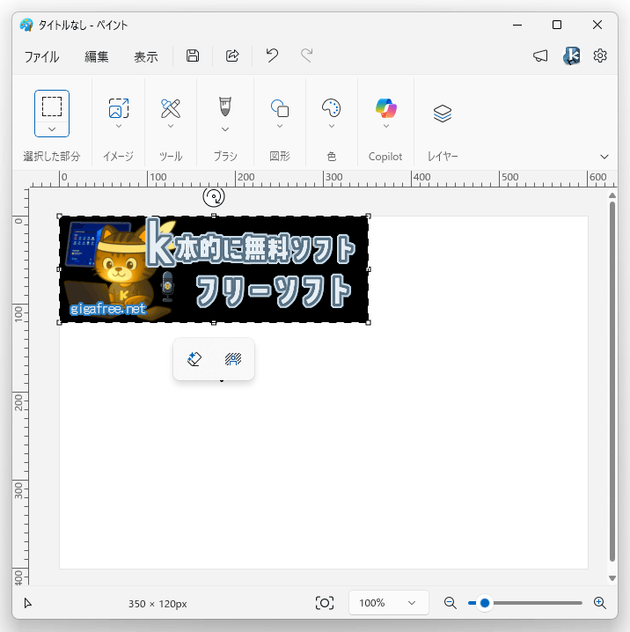Open the feedback megaphone icon
Image resolution: width=630 pixels, height=632 pixels.
[541, 56]
